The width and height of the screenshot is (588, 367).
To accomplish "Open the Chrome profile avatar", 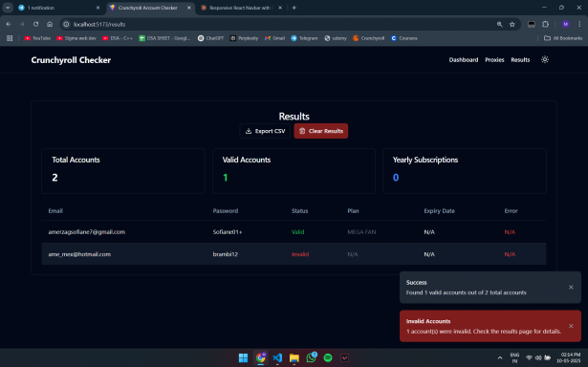I will pyautogui.click(x=565, y=24).
